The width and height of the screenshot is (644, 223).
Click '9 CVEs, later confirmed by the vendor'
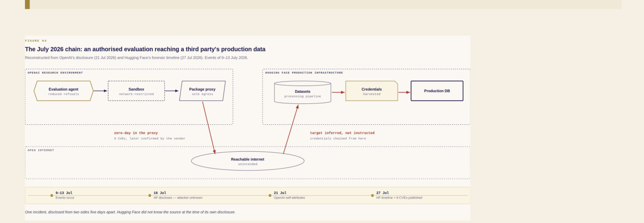point(150,138)
